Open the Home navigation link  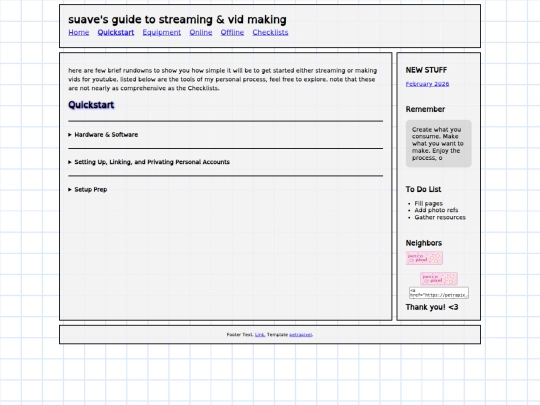point(79,32)
